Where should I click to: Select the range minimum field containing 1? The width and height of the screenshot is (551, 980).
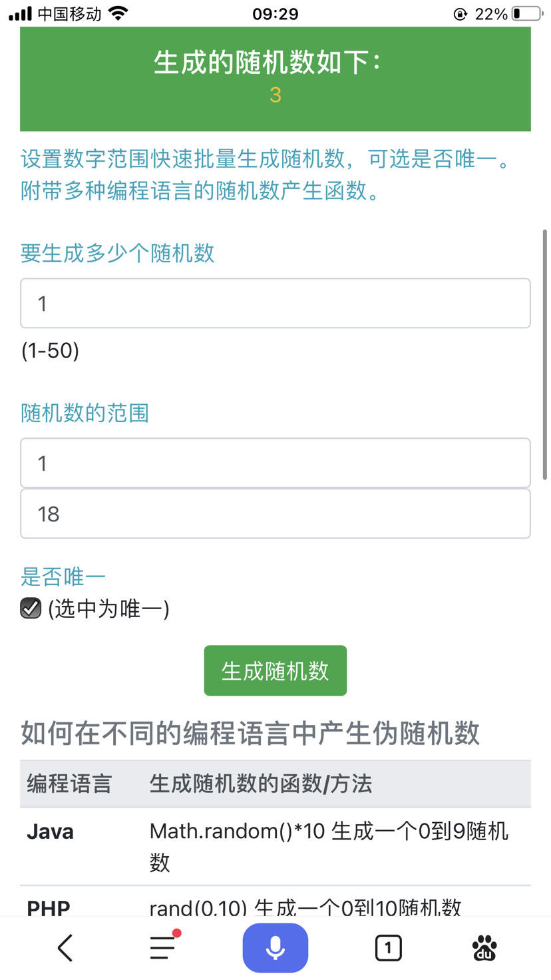(275, 463)
